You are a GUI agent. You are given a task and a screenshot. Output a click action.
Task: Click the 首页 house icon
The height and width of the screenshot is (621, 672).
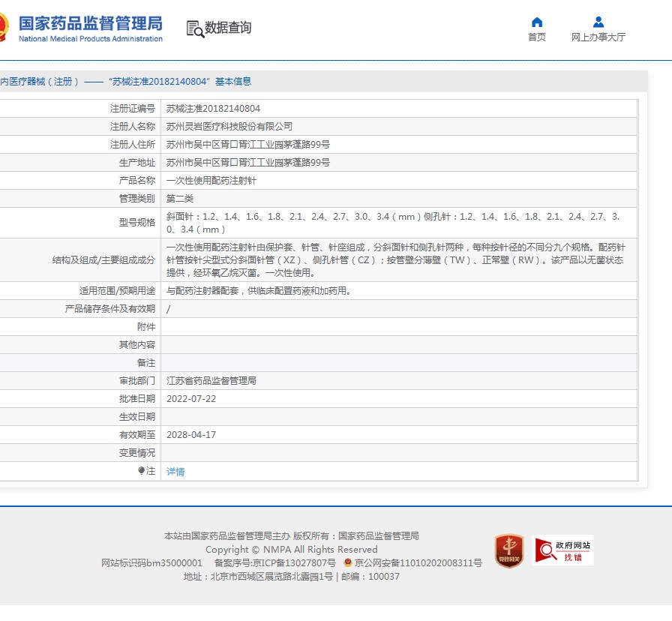536,22
